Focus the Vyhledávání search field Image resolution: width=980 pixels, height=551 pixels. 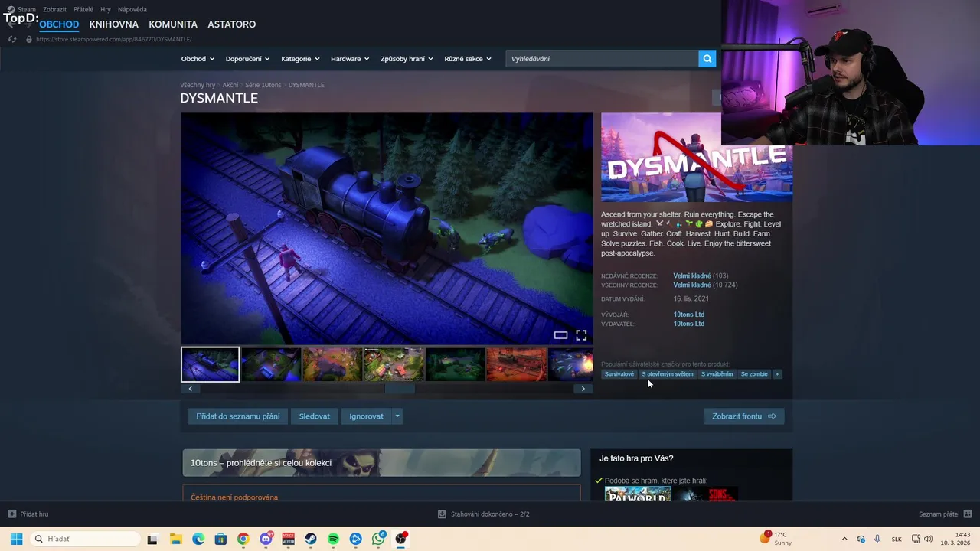coord(602,59)
